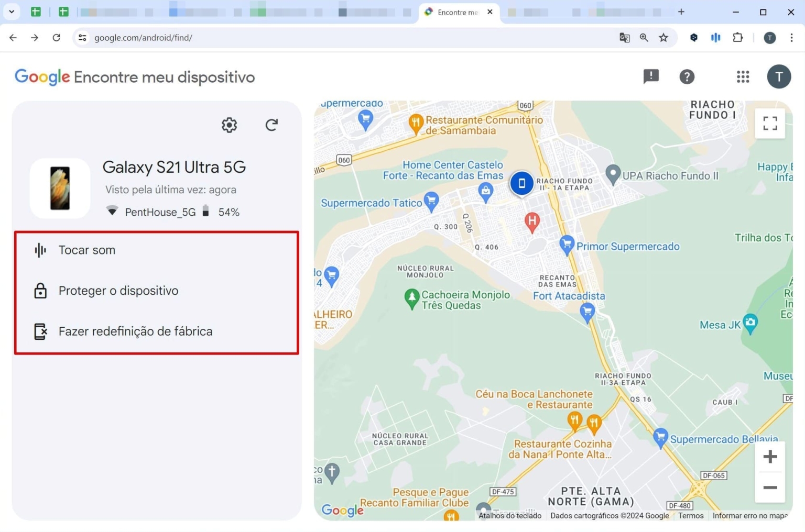Zoom in using the map plus control
The height and width of the screenshot is (532, 805).
point(770,456)
